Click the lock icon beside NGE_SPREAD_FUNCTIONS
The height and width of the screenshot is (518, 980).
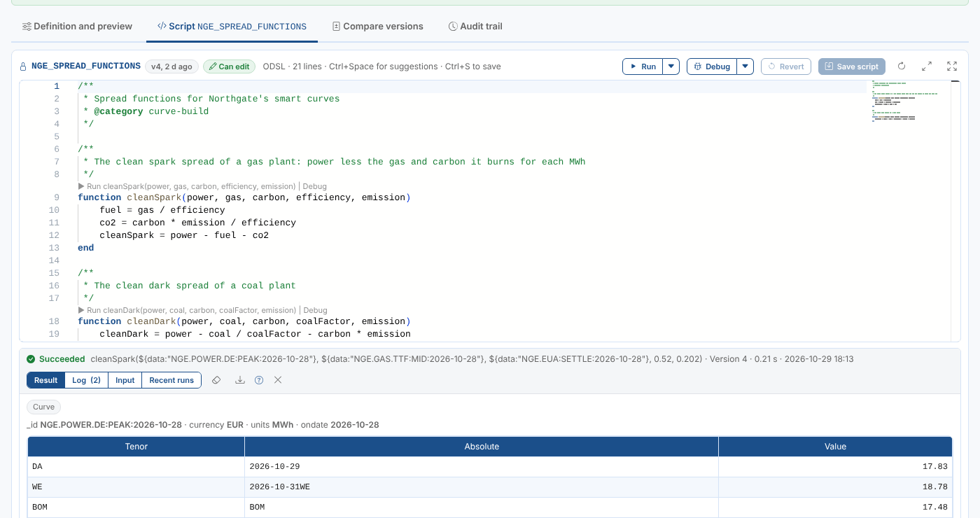tap(23, 66)
